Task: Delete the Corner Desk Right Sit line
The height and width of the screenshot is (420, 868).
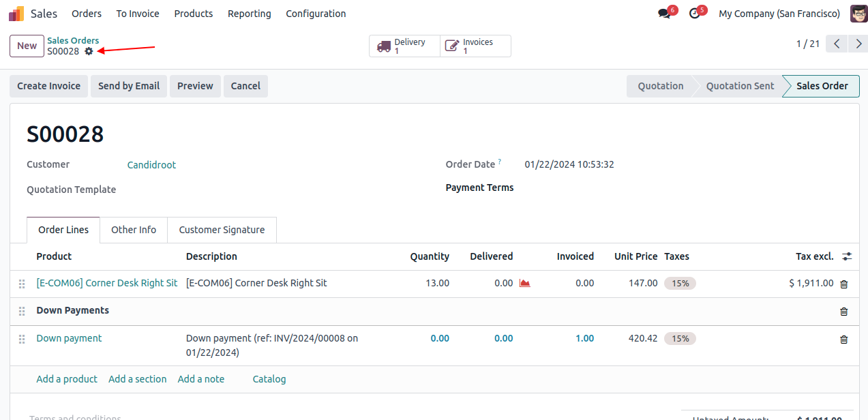Action: (843, 284)
